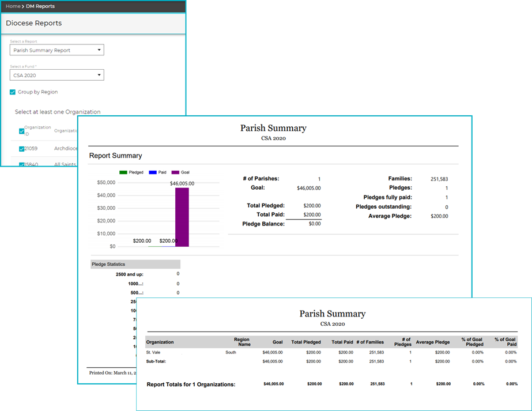Uncheck organization 21059 checkbox
This screenshot has height=411, width=532.
(x=21, y=149)
